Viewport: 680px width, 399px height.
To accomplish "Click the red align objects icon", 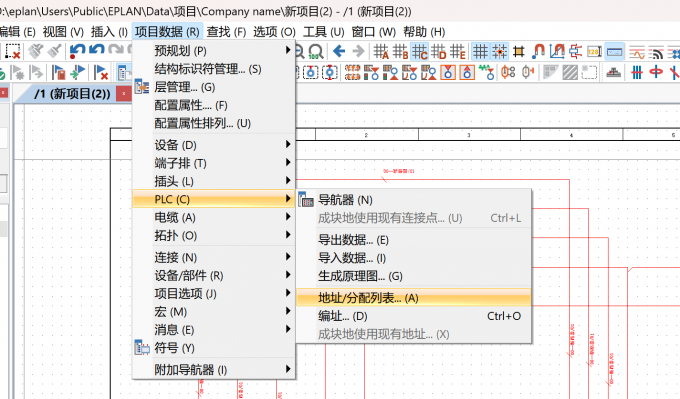I will point(575,51).
